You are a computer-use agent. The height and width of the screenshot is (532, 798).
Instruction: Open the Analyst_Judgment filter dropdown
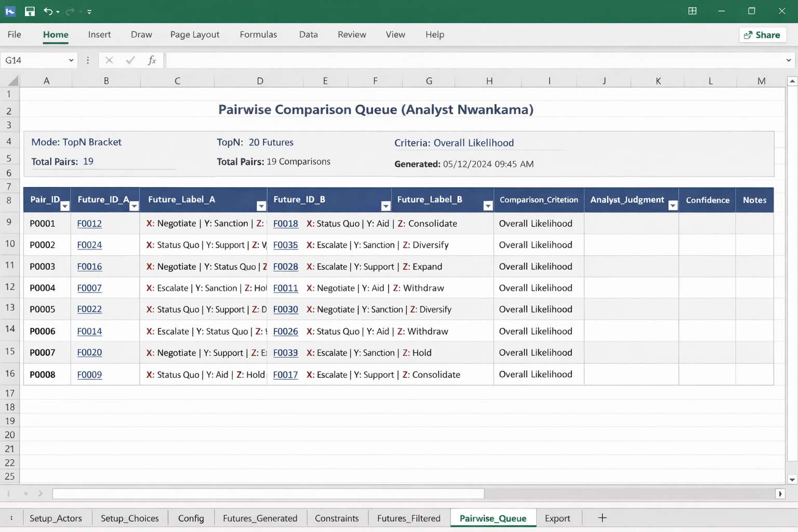(x=673, y=206)
